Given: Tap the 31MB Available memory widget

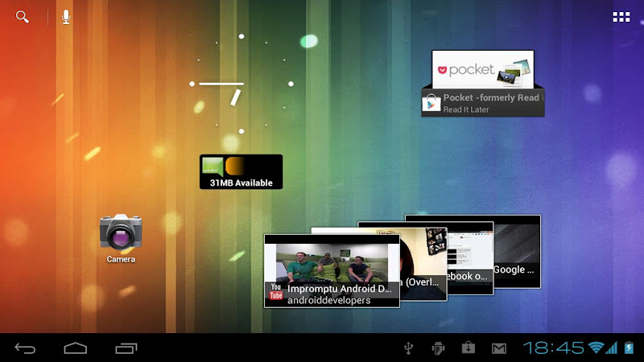Looking at the screenshot, I should 241,171.
